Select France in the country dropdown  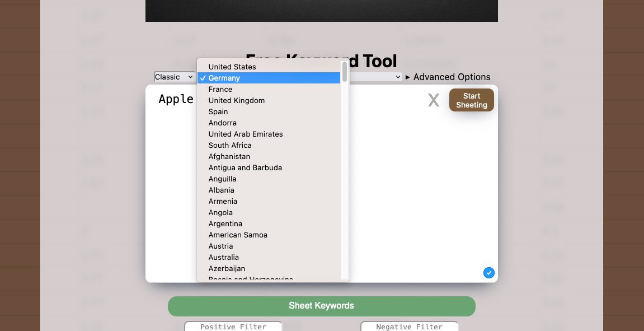coord(220,89)
